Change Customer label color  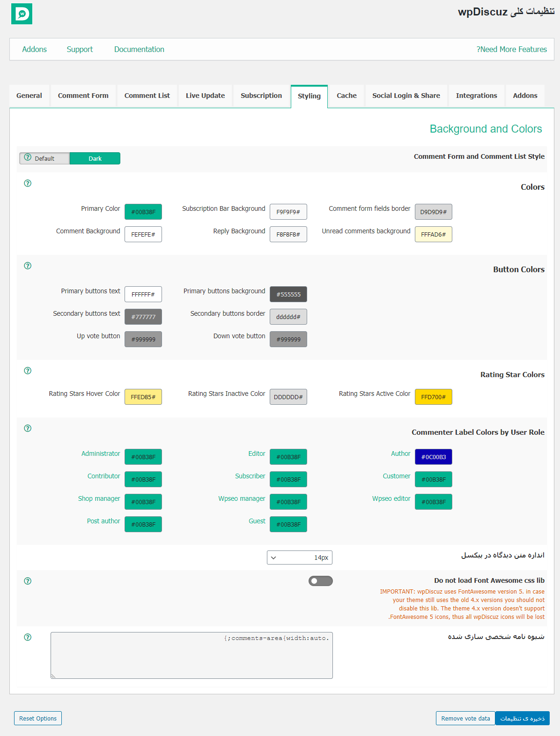(x=434, y=479)
